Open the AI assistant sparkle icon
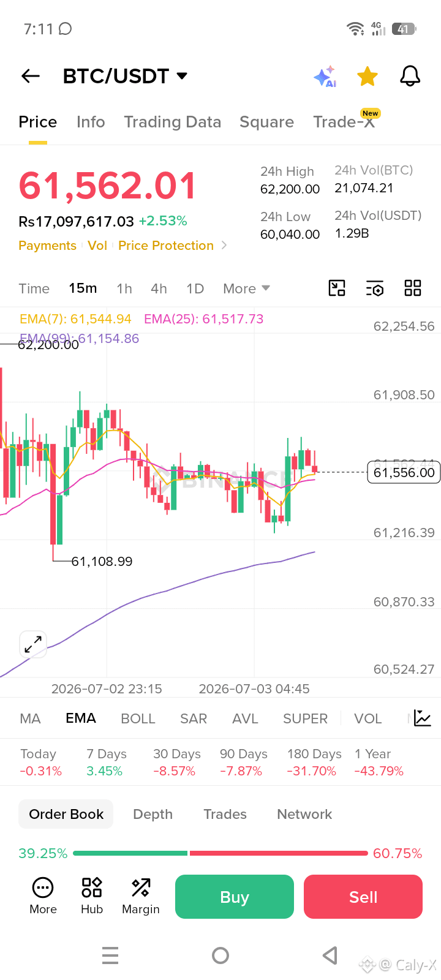 coord(325,77)
